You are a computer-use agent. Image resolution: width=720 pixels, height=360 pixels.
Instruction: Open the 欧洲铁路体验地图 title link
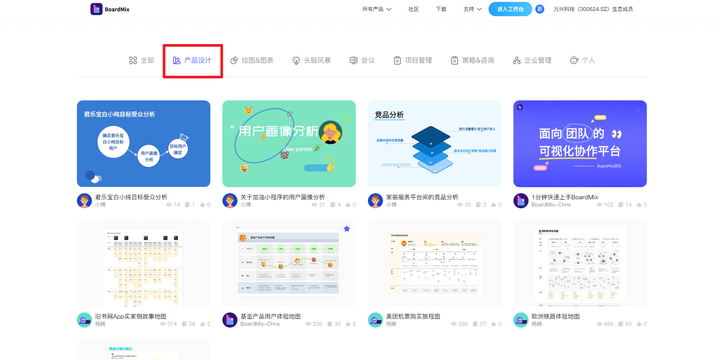556,316
